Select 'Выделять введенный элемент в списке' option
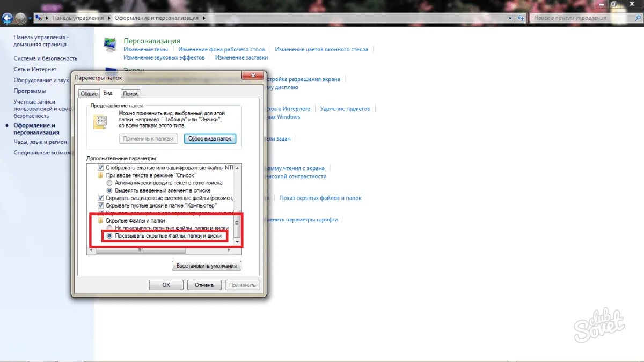The width and height of the screenshot is (644, 362). 109,190
